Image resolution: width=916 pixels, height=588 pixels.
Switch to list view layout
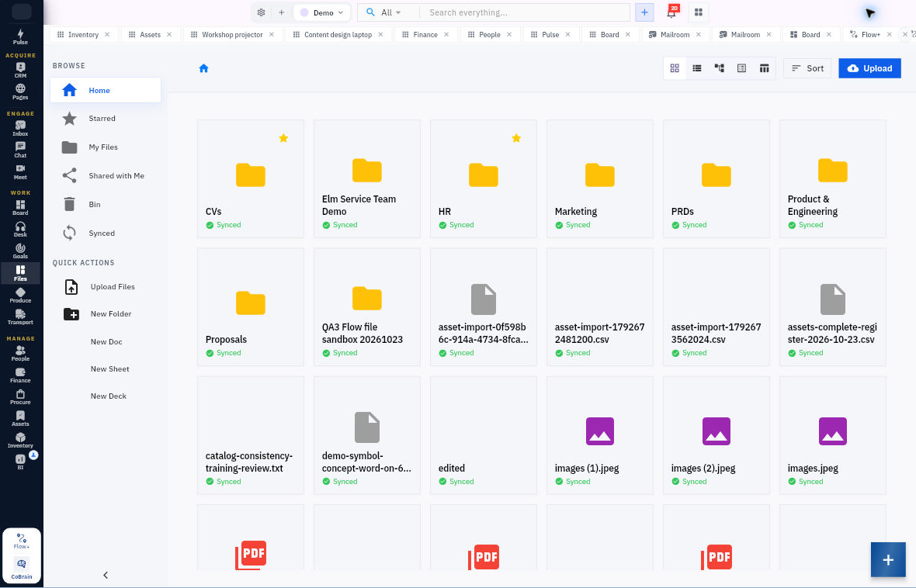697,68
